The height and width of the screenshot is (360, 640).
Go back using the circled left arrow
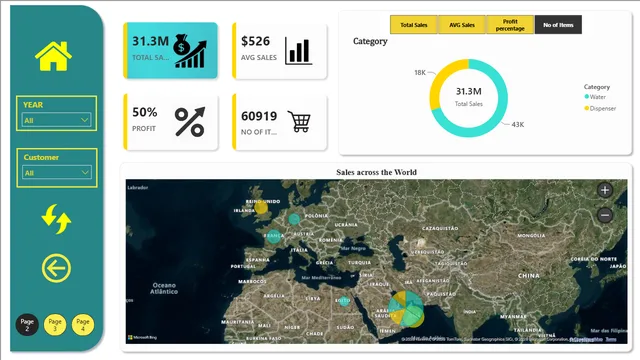pyautogui.click(x=56, y=268)
